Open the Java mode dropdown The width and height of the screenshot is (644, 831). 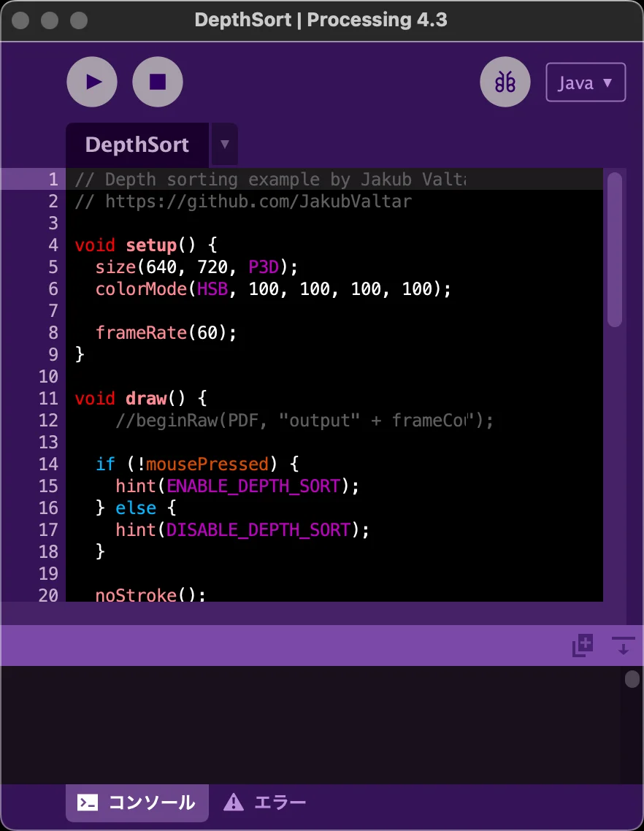coord(586,83)
